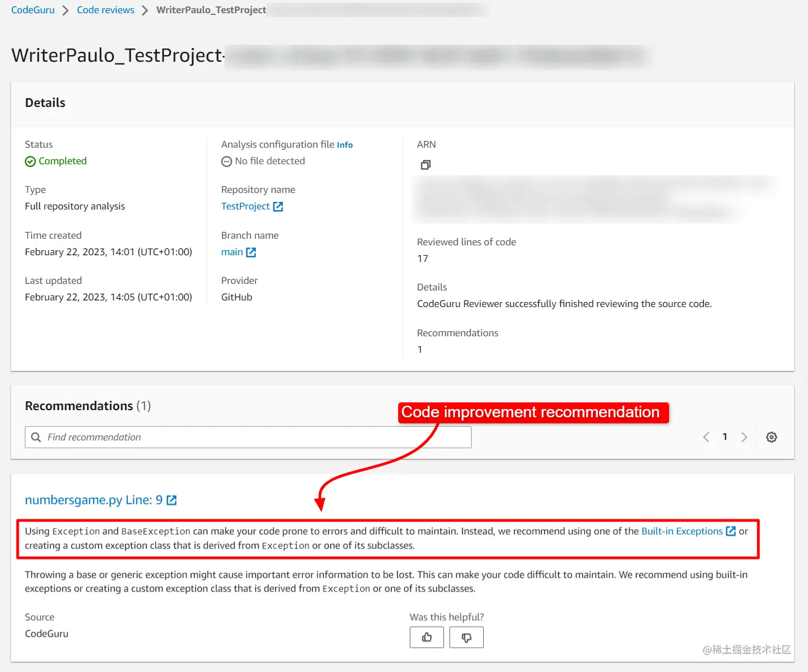The height and width of the screenshot is (672, 808).
Task: Go to next recommendations page
Action: point(744,437)
